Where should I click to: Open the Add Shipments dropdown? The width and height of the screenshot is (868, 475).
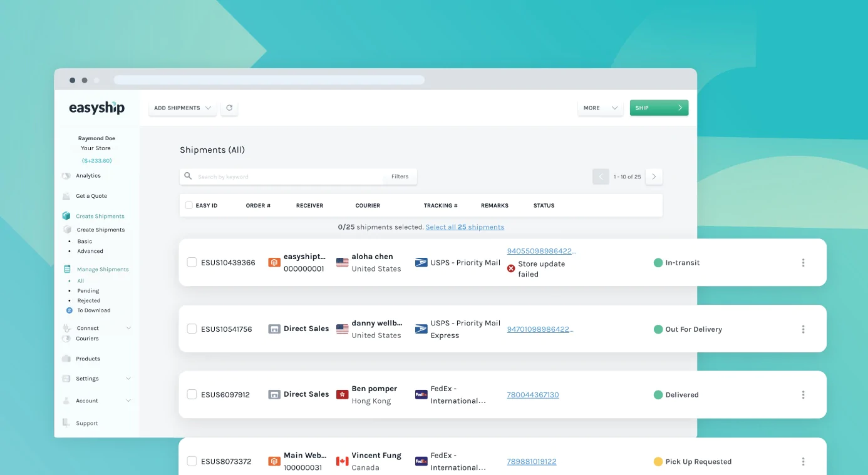182,108
